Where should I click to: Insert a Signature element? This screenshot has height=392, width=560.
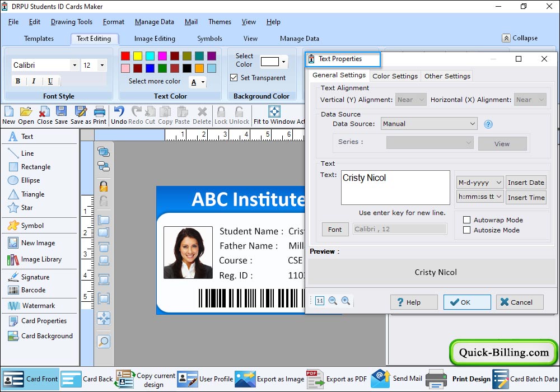[29, 277]
